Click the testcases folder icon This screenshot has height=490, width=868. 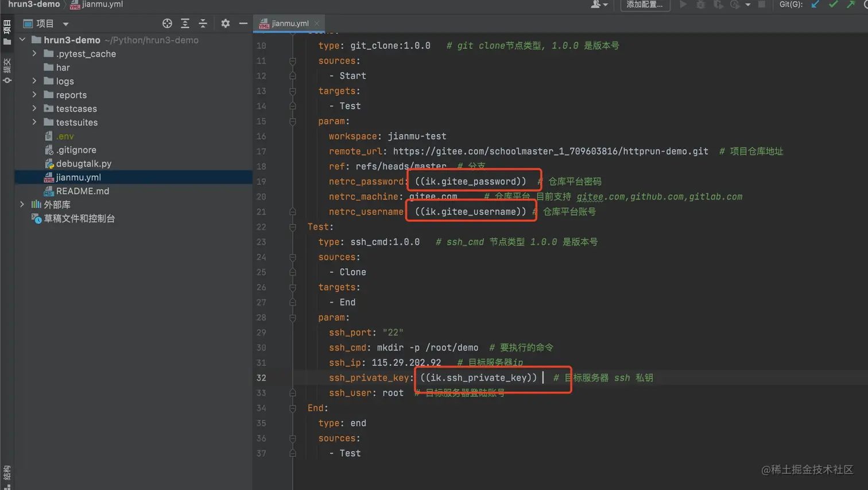(49, 109)
